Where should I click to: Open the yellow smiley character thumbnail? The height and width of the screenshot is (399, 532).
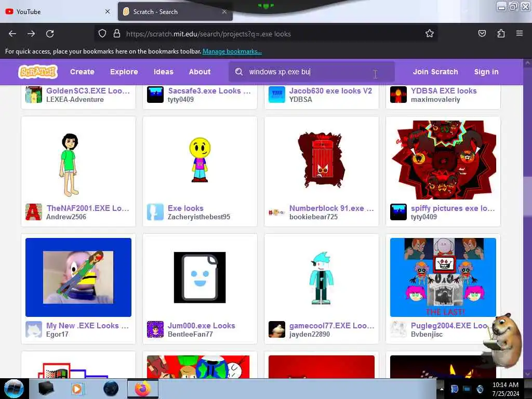(x=200, y=160)
